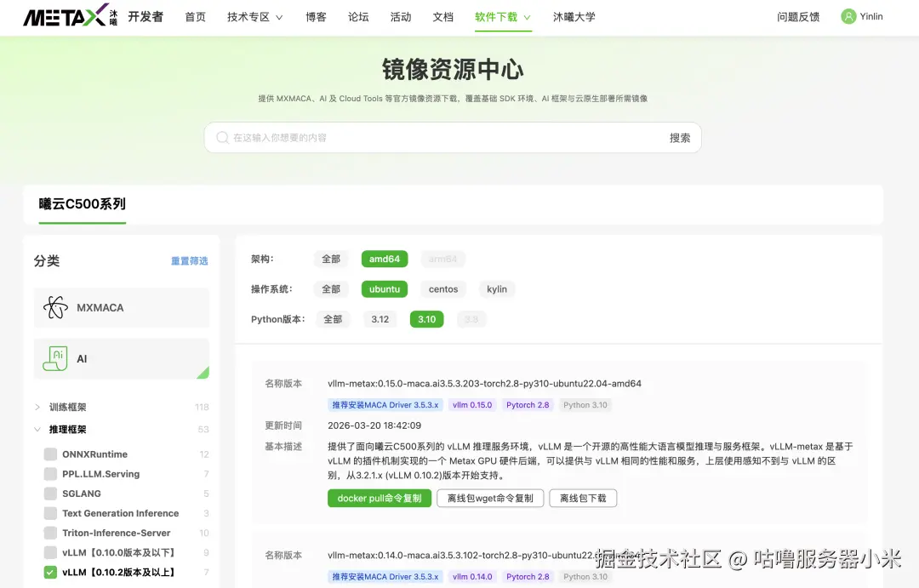This screenshot has height=588, width=919.
Task: Select 全部 in the 操作系统 filter
Action: [330, 289]
